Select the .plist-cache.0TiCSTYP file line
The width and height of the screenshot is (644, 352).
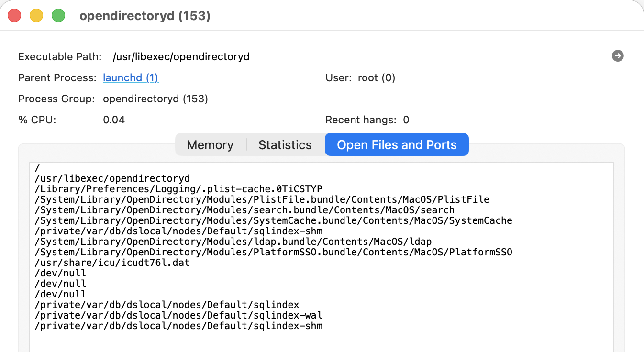(x=182, y=189)
